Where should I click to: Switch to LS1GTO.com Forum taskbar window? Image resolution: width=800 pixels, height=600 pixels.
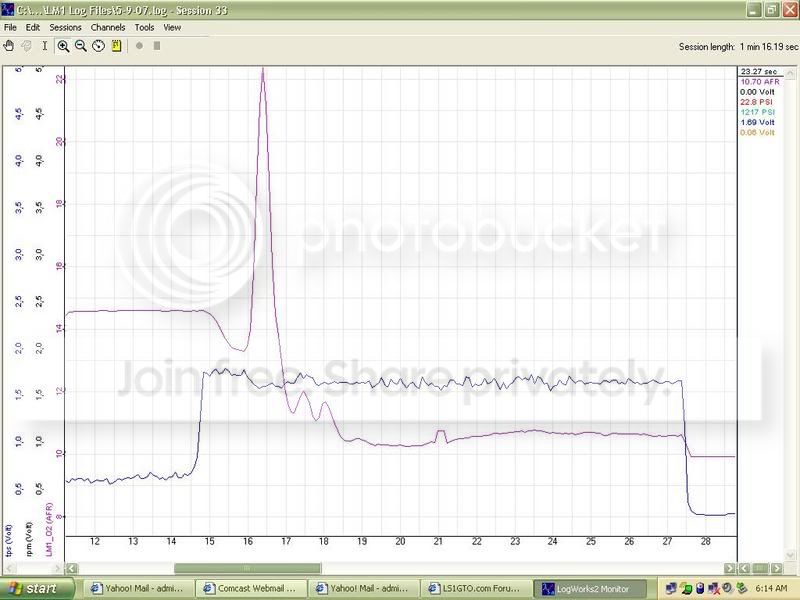tap(473, 589)
